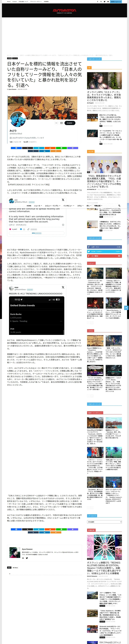This screenshot has height=644, width=129.
Task: Click the author's Twitter icon in Ayuo Kawase box
Action: pos(27,558)
